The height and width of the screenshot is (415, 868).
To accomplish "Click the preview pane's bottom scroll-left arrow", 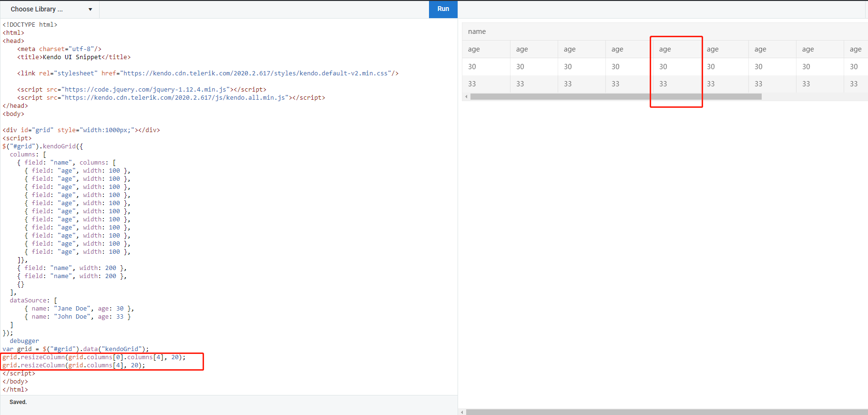I will pos(461,412).
